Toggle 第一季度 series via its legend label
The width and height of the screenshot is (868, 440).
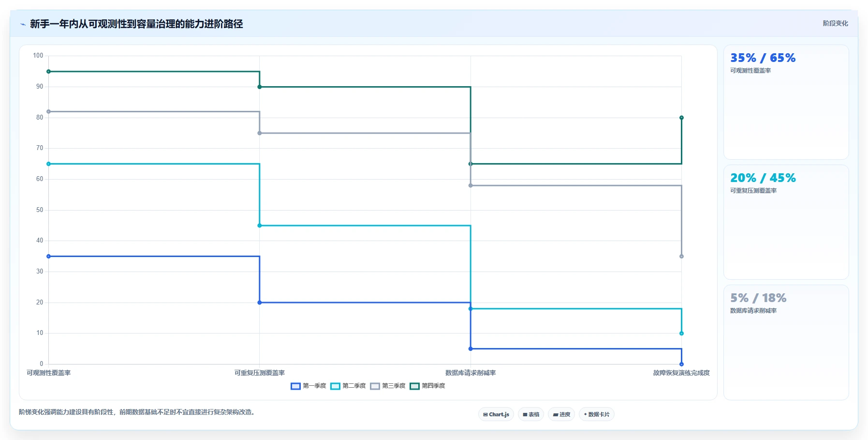314,386
